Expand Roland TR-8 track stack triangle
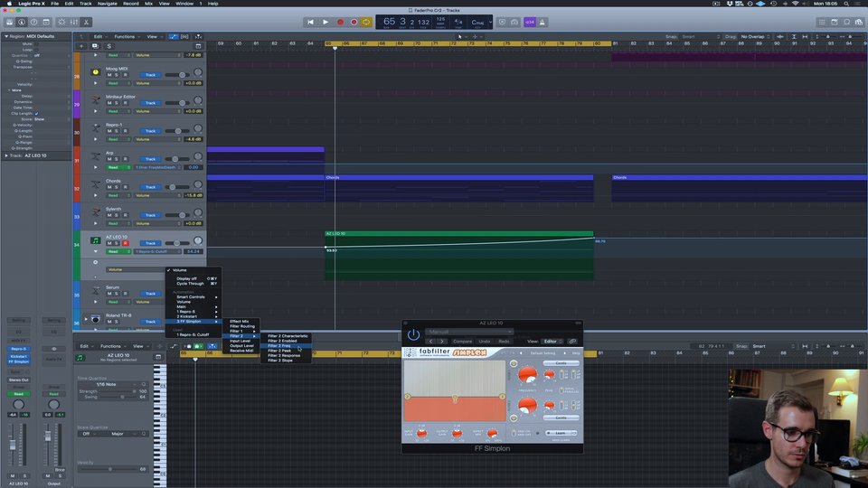Image resolution: width=868 pixels, height=488 pixels. 86,319
